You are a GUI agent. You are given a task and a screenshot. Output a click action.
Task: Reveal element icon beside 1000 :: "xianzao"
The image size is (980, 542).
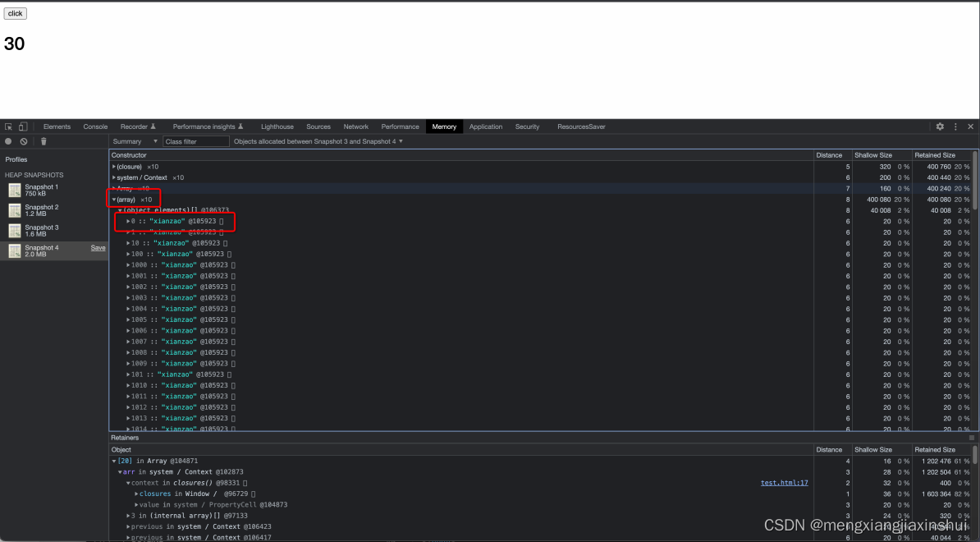[x=233, y=265]
